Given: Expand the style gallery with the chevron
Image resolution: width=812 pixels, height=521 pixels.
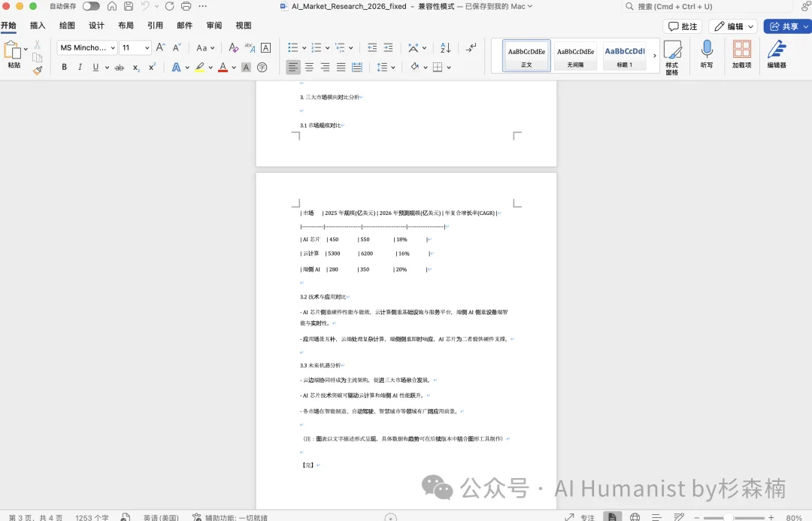Looking at the screenshot, I should 653,55.
